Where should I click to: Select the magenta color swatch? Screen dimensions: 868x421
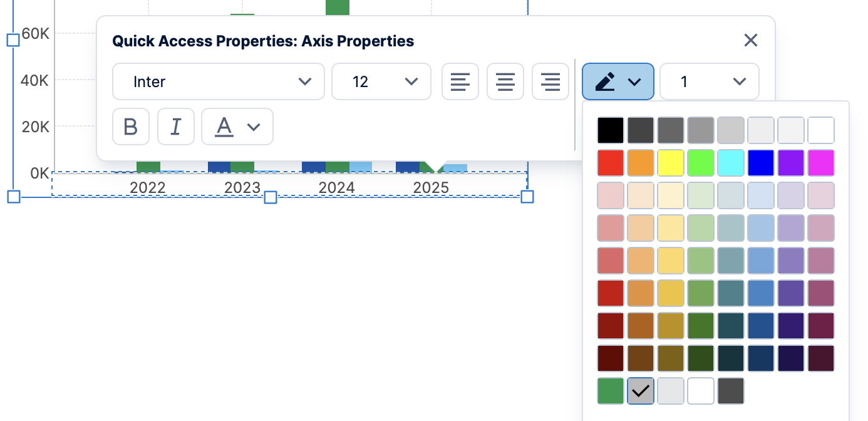821,162
